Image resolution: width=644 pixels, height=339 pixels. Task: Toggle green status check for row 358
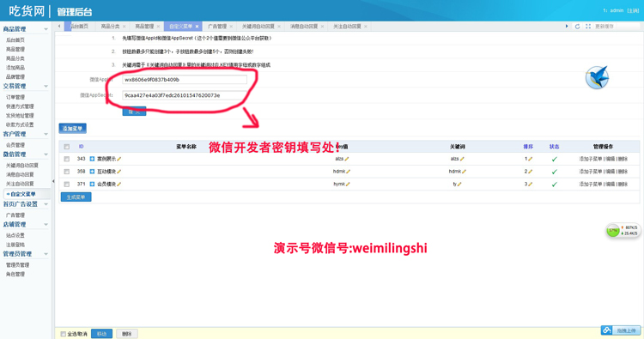(x=555, y=172)
